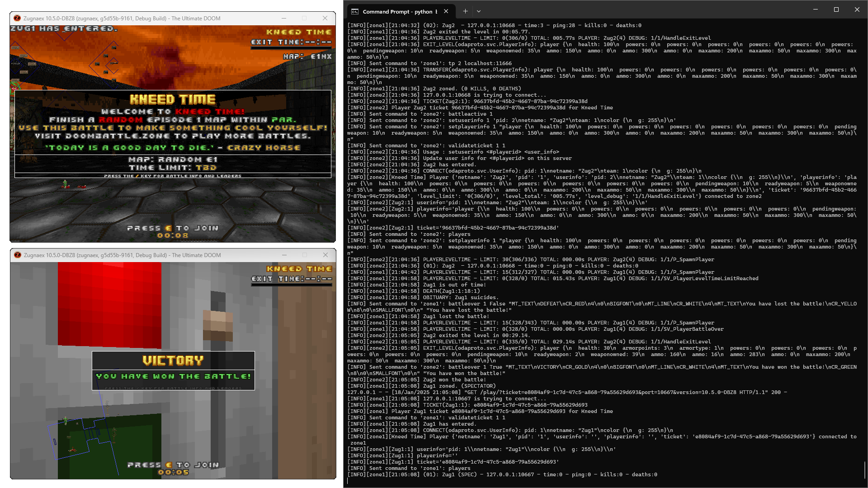Maximize the terminal window
Viewport: 868px width, 488px height.
[x=836, y=9]
